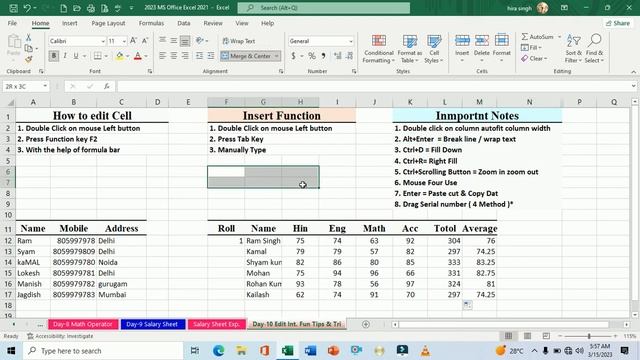Click the Fill button
This screenshot has height=360, width=640.
532,47
